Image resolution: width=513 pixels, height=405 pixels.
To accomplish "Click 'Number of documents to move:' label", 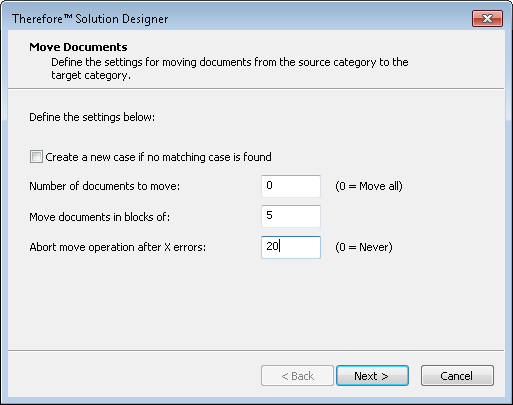I will click(105, 186).
